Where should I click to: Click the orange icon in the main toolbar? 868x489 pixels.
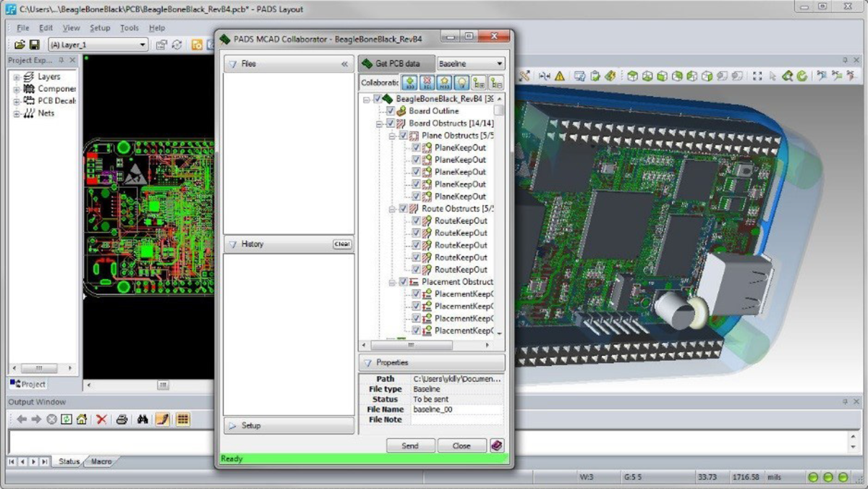(x=197, y=45)
